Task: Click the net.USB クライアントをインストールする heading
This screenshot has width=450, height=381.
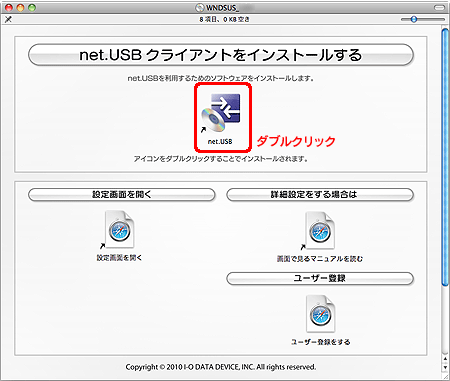Action: click(x=221, y=55)
